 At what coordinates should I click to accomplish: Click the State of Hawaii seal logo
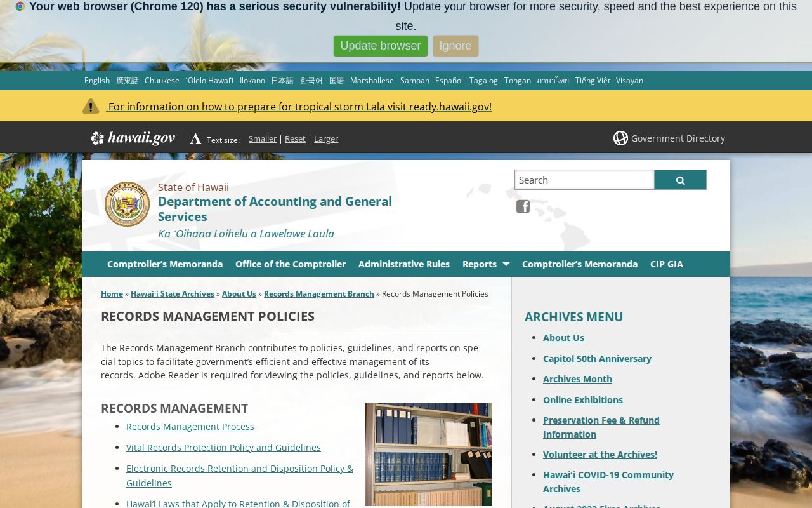tap(127, 204)
